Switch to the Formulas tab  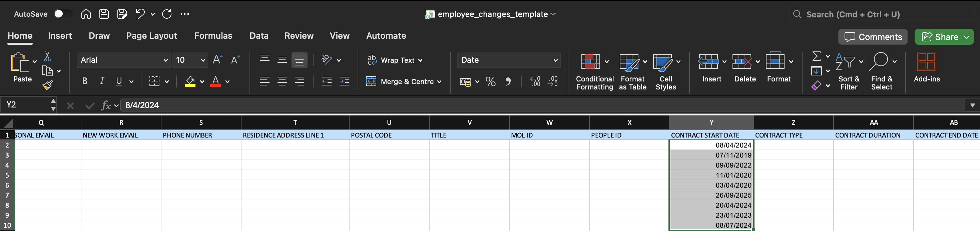point(213,36)
